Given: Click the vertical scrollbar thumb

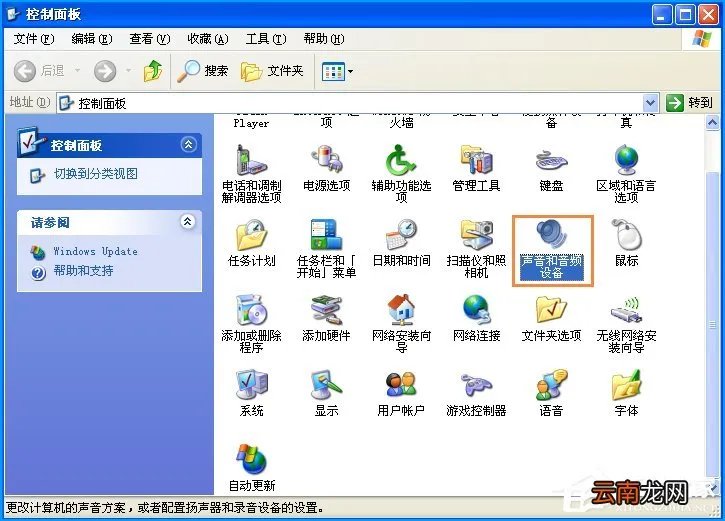Looking at the screenshot, I should (712, 324).
